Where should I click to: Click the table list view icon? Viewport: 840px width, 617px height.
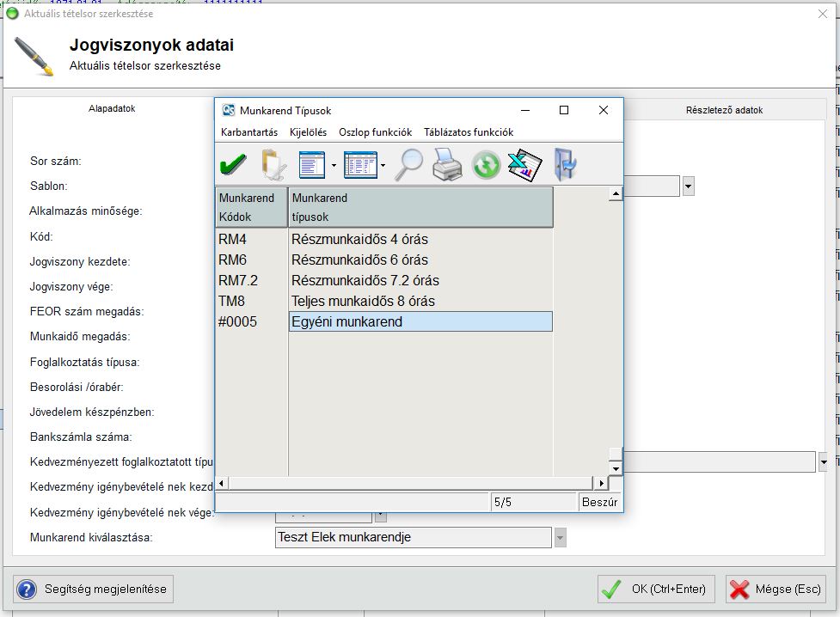[x=360, y=164]
